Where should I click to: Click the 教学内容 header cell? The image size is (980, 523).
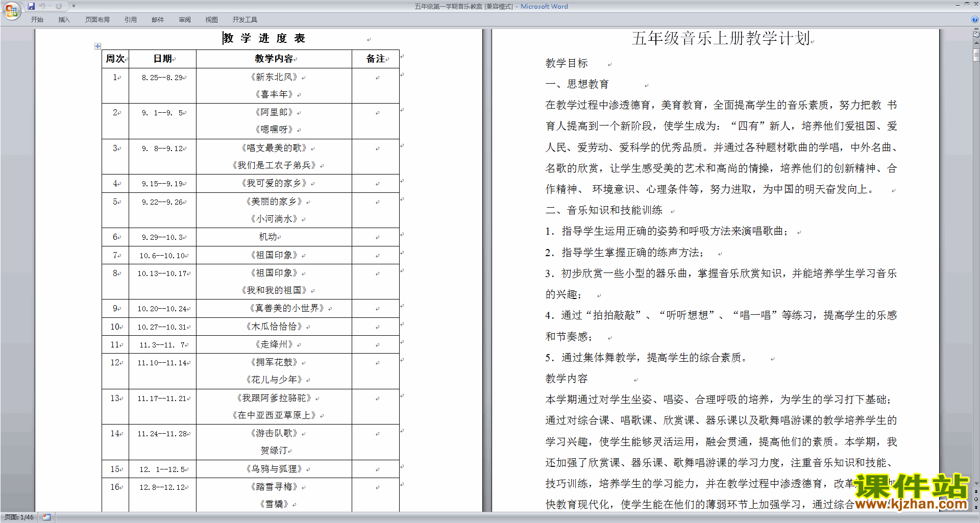(x=274, y=59)
